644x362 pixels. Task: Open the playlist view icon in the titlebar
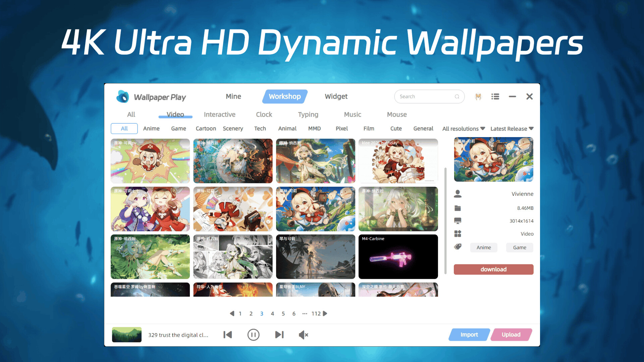[x=495, y=97]
